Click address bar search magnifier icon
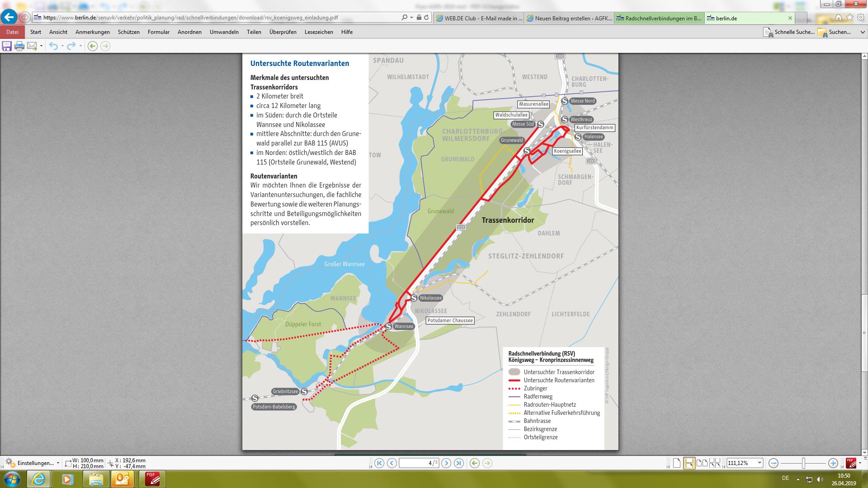868x488 pixels. [x=404, y=18]
